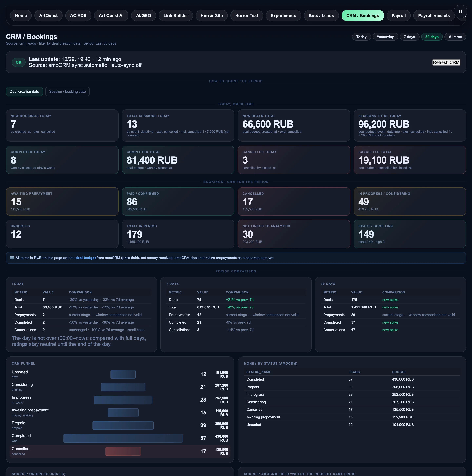
Task: Click the Considering funnel bar
Action: click(123, 387)
